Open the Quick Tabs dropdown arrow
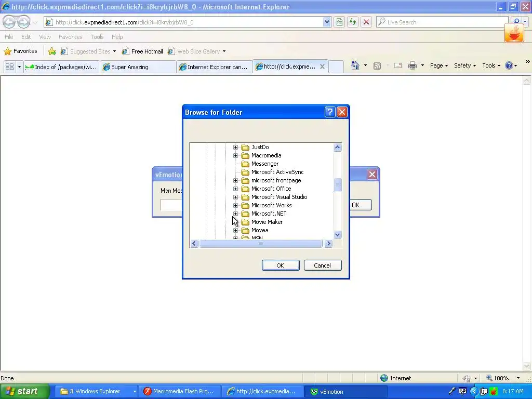The width and height of the screenshot is (532, 399). pos(19,67)
